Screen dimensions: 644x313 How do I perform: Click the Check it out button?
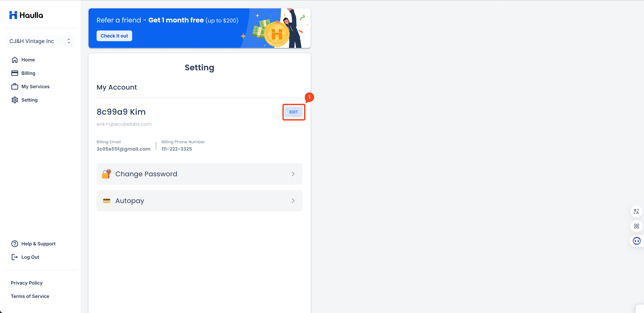pos(114,36)
